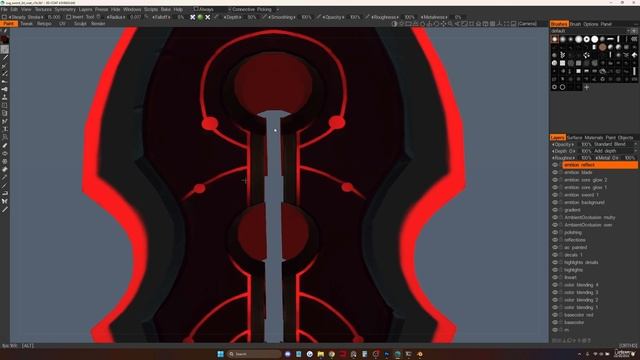Image resolution: width=640 pixels, height=360 pixels.
Task: Select the first brush alpha in the Brushes panel
Action: coord(555,39)
